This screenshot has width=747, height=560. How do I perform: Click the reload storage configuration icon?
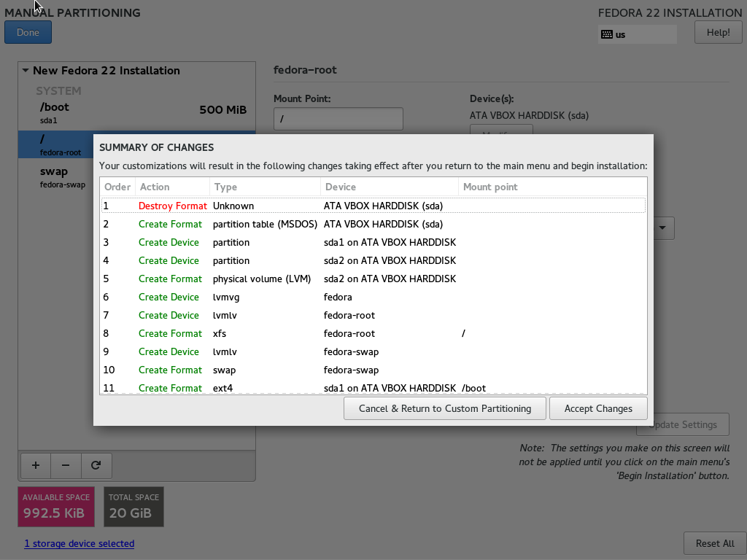[96, 464]
